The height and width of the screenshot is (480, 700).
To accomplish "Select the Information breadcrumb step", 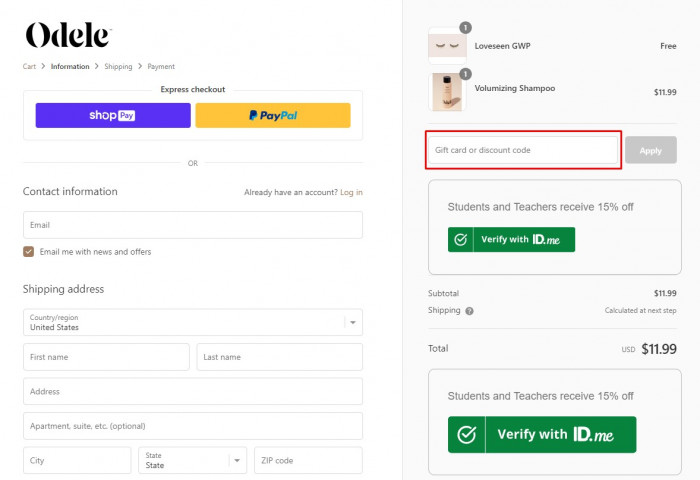I will click(x=70, y=67).
